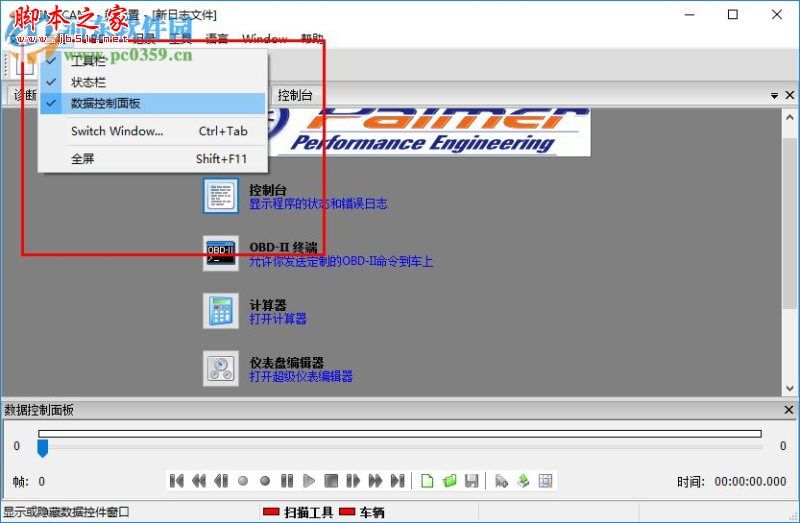The height and width of the screenshot is (523, 800).
Task: Minimize the application window
Action: click(x=690, y=14)
